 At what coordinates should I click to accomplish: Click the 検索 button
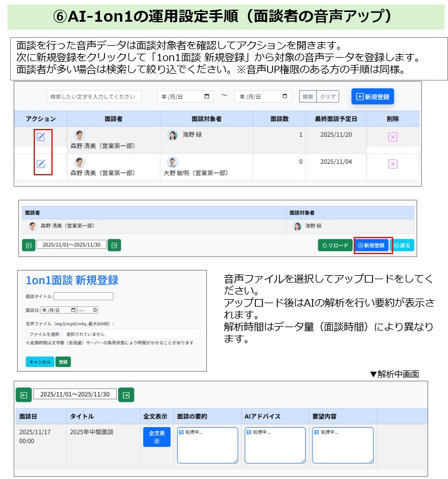(x=308, y=97)
